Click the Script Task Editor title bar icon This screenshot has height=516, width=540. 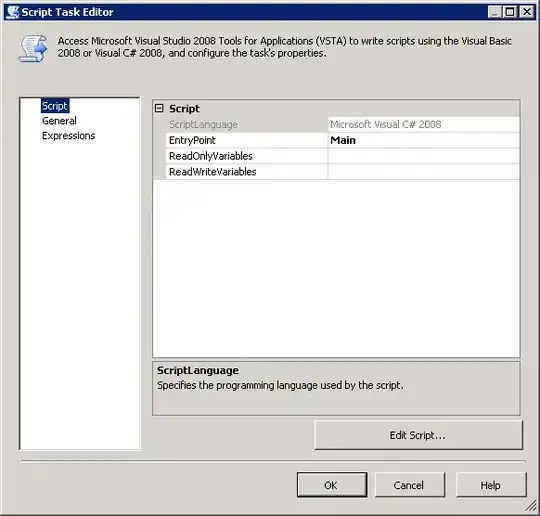pos(13,12)
